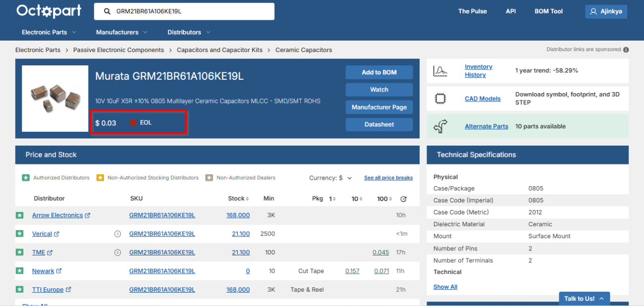Open The Pulse in top navigation
644x306 pixels.
[472, 11]
